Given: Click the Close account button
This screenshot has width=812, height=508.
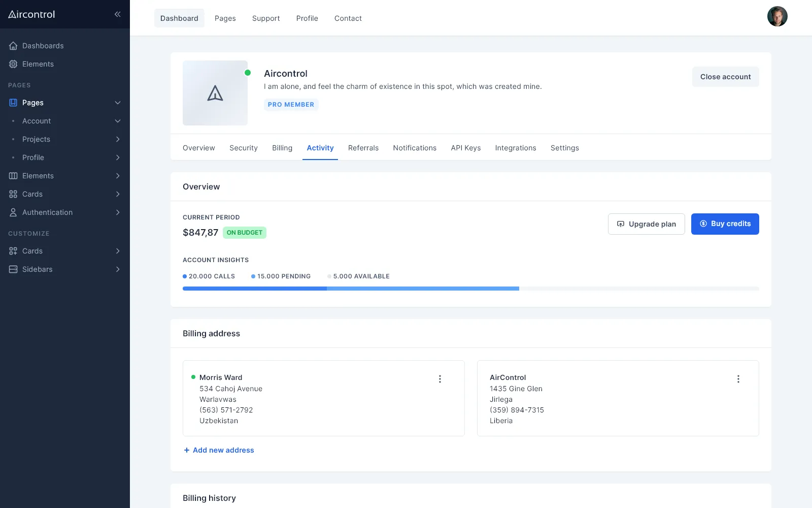Looking at the screenshot, I should (726, 77).
